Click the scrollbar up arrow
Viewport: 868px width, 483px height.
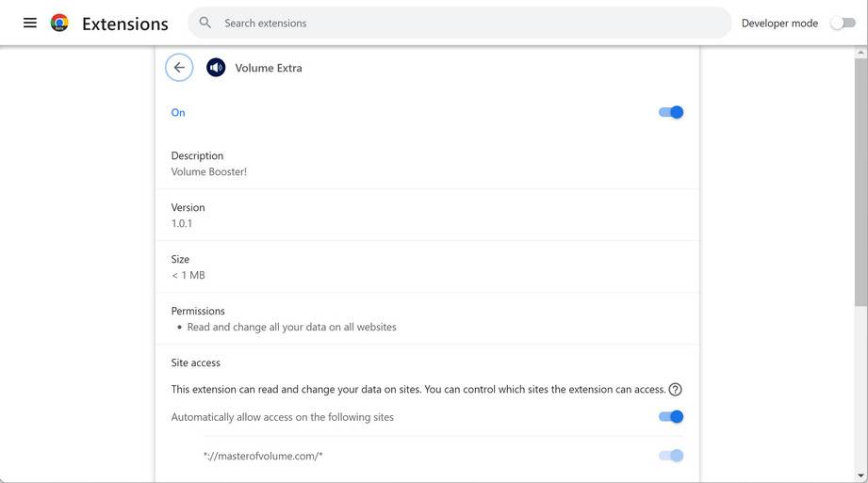(x=860, y=54)
